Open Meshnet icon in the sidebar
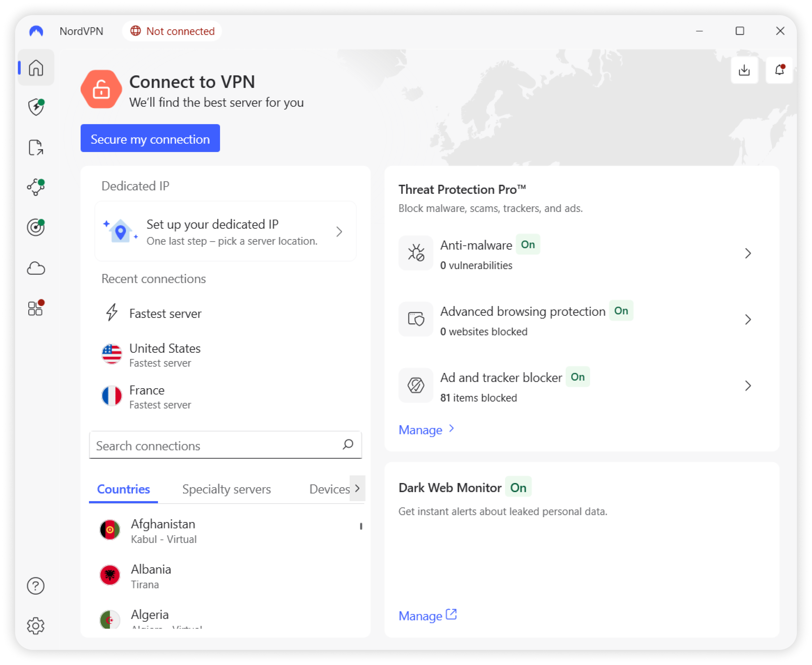 (36, 187)
